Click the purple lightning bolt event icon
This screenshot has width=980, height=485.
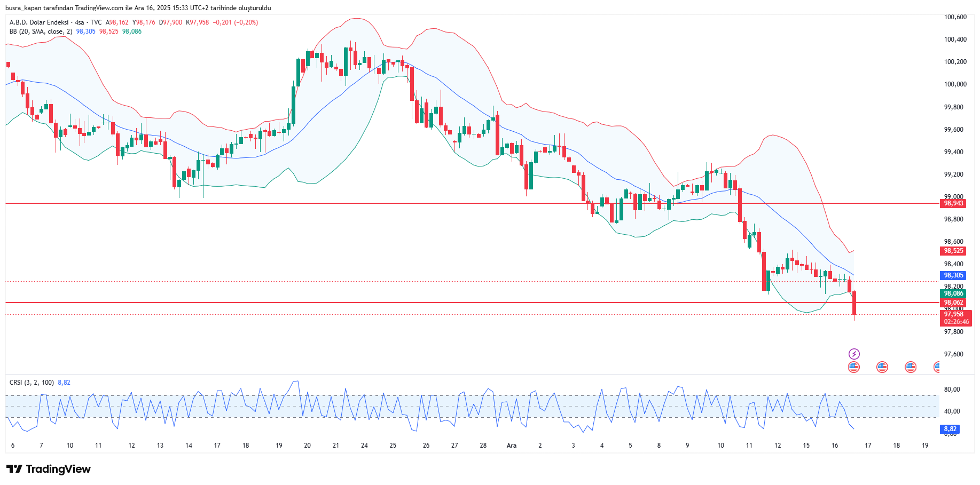(854, 354)
